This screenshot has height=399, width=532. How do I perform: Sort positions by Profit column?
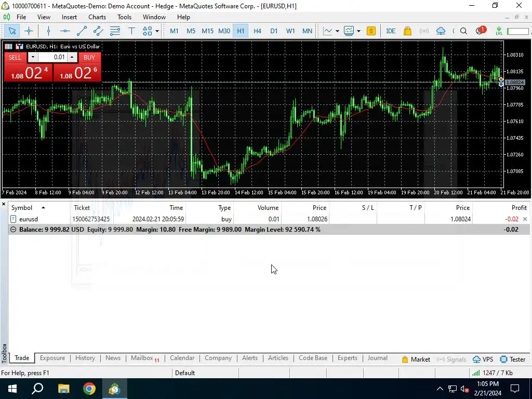pyautogui.click(x=519, y=208)
